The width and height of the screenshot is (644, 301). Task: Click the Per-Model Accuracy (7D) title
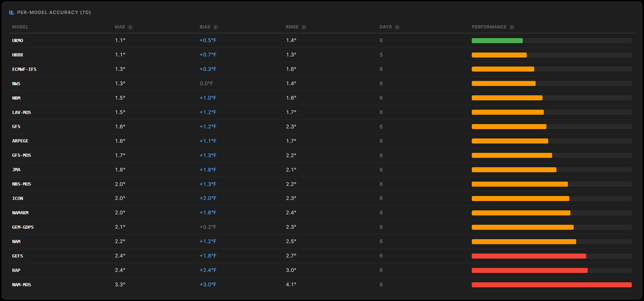click(x=54, y=12)
